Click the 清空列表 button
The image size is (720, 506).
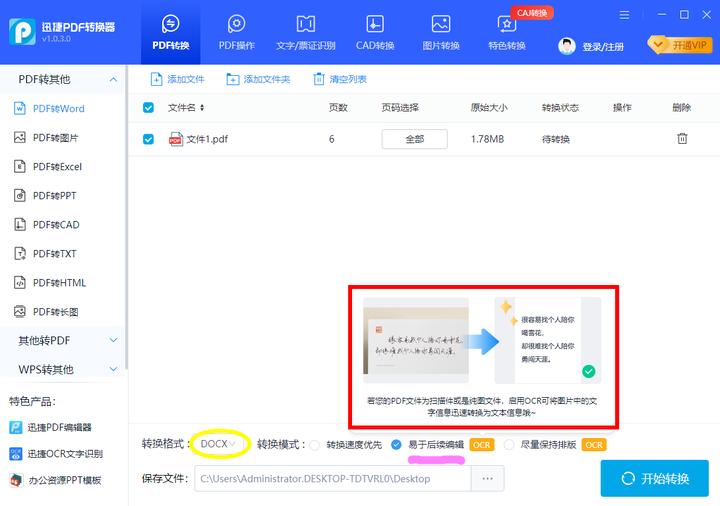340,79
